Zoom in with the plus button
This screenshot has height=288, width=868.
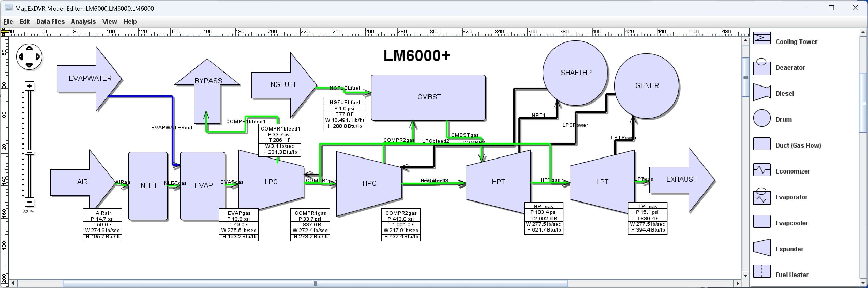[x=30, y=86]
